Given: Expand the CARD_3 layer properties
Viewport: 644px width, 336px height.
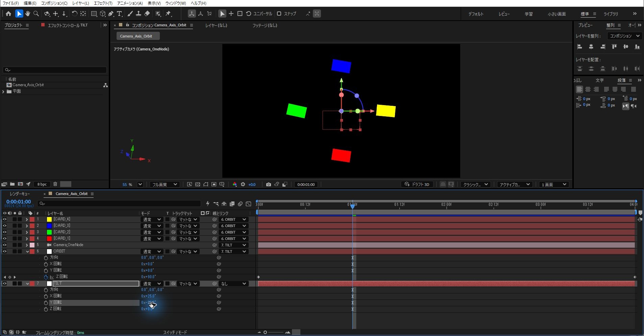Looking at the screenshot, I should pos(27,226).
